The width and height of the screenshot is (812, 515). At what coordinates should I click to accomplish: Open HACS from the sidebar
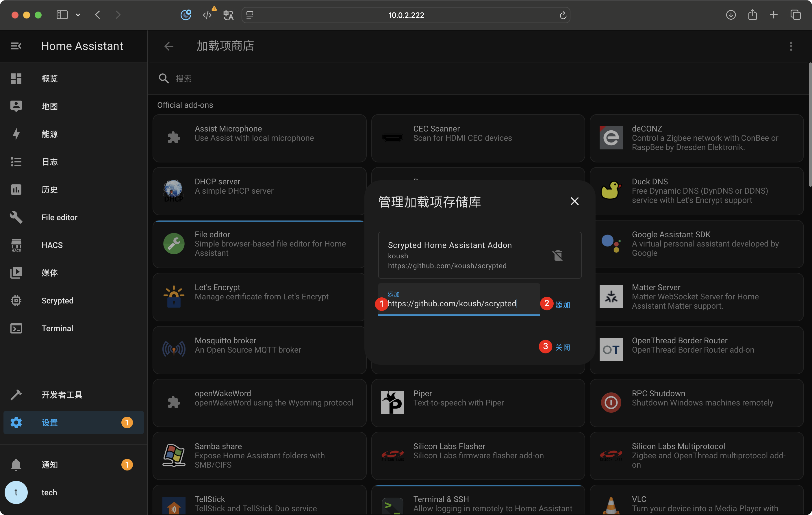click(73, 245)
